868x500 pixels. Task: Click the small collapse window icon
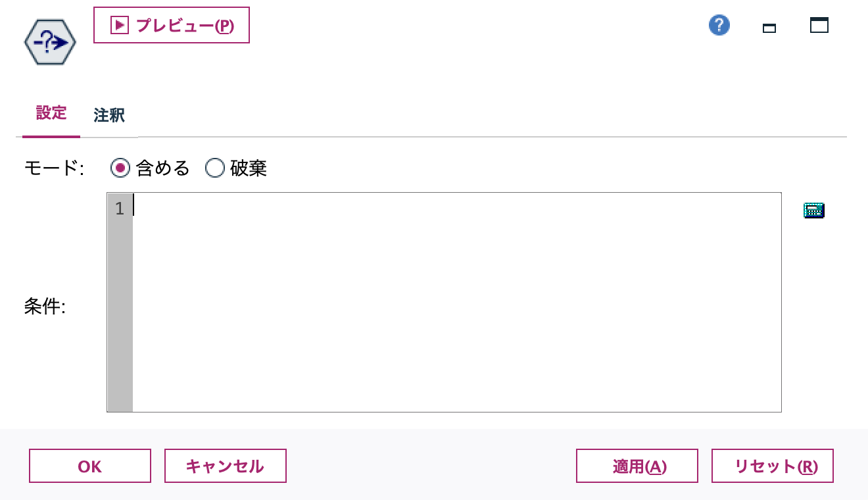pyautogui.click(x=769, y=28)
